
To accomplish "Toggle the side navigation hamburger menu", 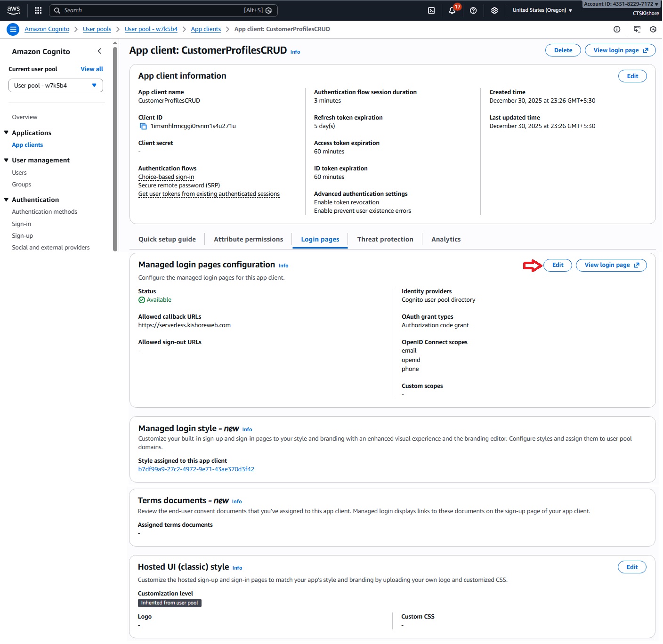I will coord(13,29).
